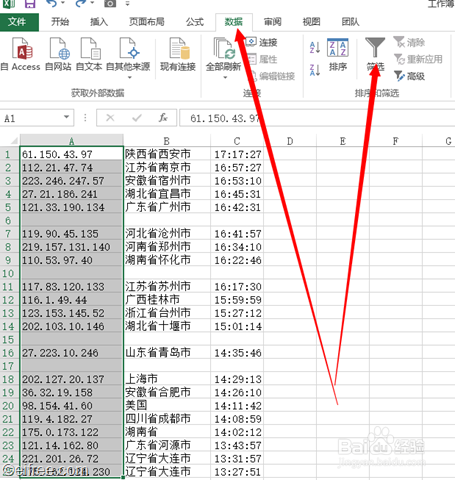Click cell containing 山东省青岛市
The width and height of the screenshot is (455, 480).
[167, 353]
